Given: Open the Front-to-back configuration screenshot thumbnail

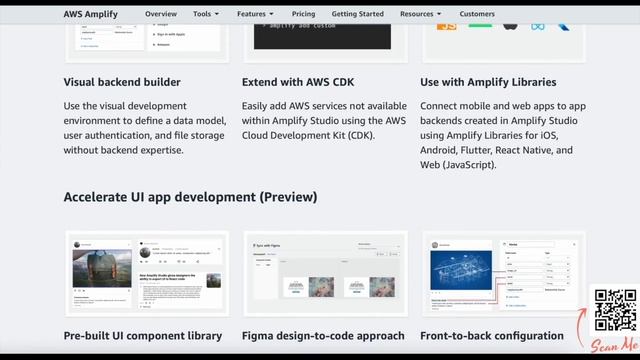Looking at the screenshot, I should click(x=504, y=274).
